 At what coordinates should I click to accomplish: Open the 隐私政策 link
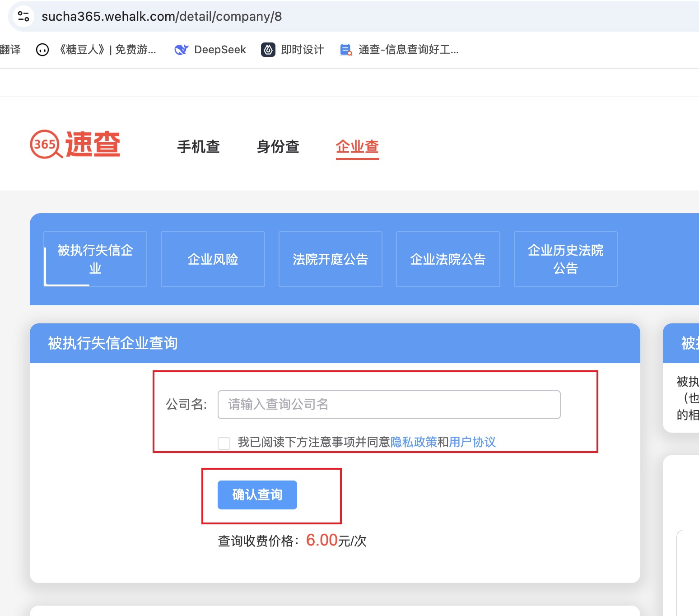click(x=413, y=442)
